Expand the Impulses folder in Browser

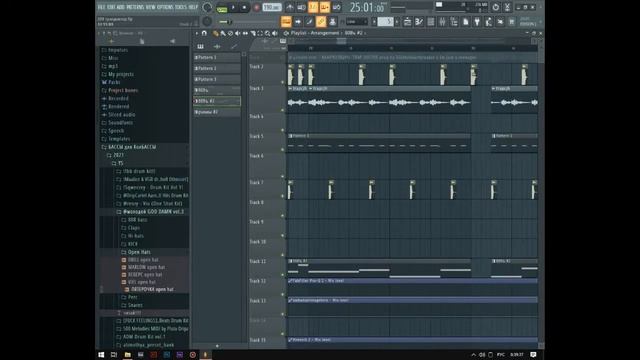[x=118, y=50]
